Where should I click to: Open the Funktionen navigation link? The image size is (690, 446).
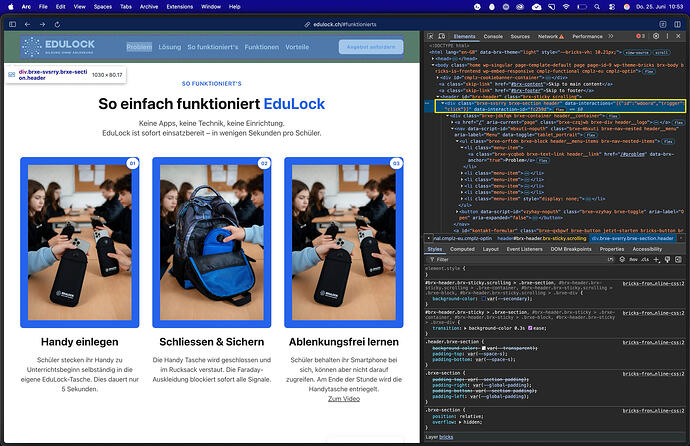click(x=261, y=47)
